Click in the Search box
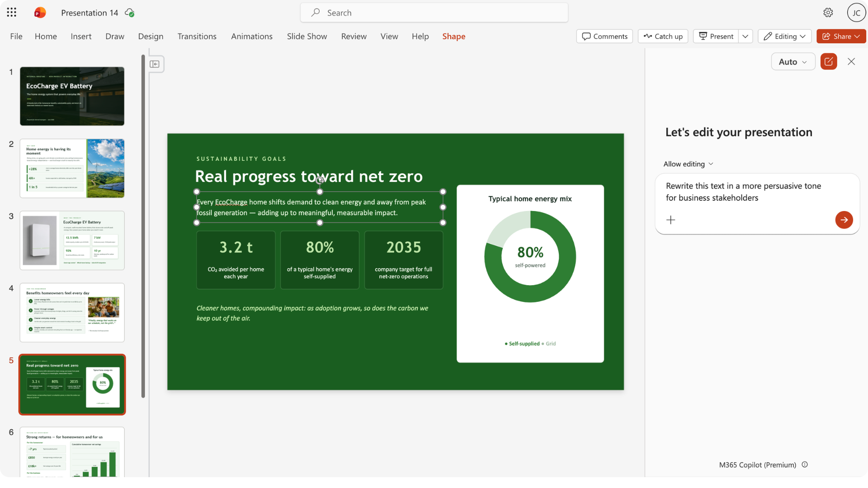The height and width of the screenshot is (488, 868). pos(434,13)
